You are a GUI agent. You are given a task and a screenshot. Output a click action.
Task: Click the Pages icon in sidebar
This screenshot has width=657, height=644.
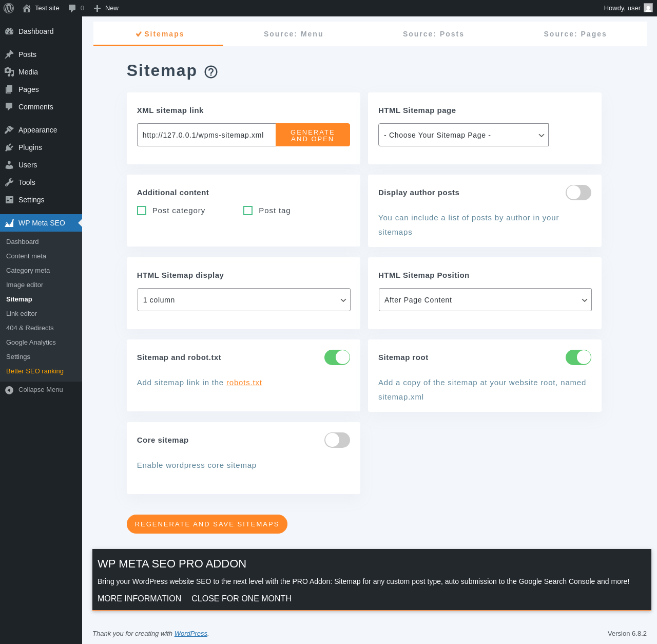(x=9, y=89)
